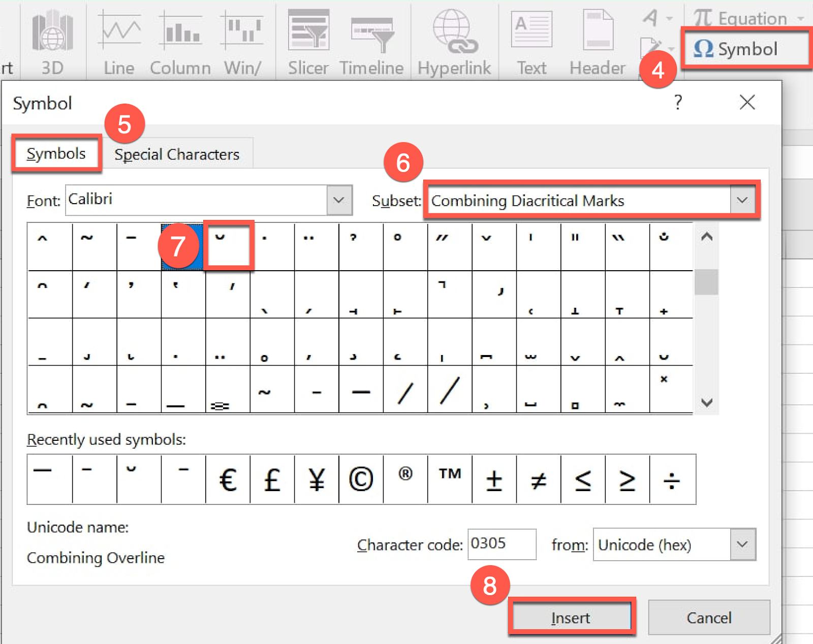
Task: Click the Insert button
Action: 571,618
